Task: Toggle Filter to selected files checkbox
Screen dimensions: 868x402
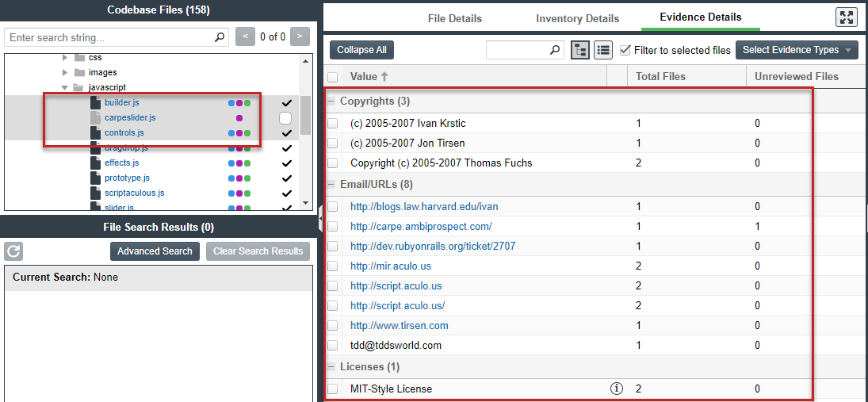Action: [625, 50]
